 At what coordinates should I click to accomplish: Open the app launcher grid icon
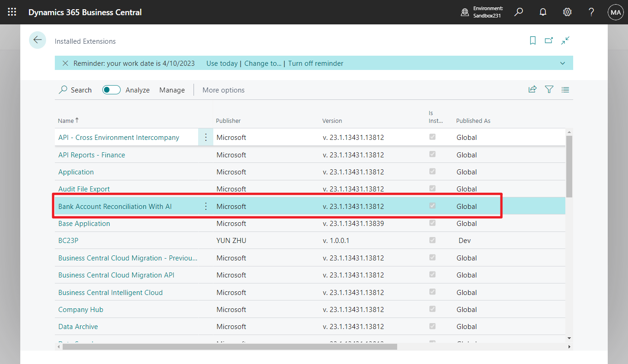(12, 12)
